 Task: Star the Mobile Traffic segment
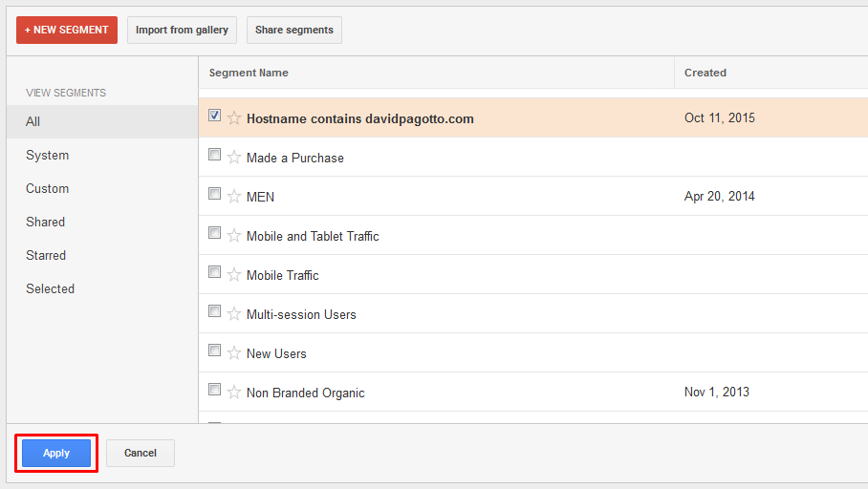(x=234, y=275)
